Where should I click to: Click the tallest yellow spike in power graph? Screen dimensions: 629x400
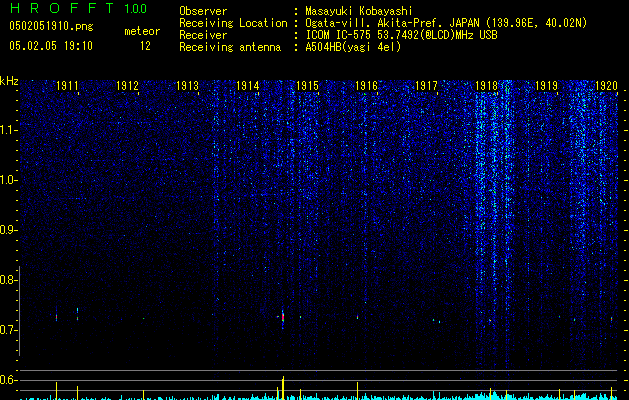(x=283, y=388)
